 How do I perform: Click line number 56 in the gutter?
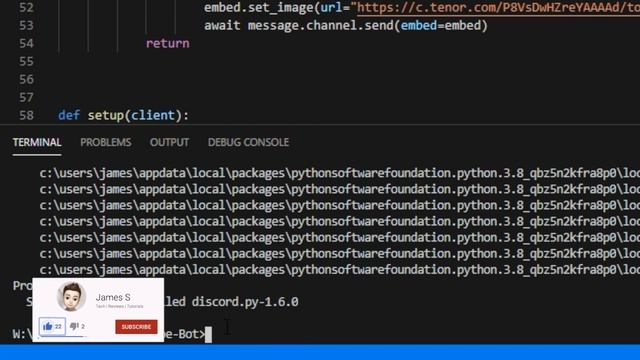(x=26, y=79)
